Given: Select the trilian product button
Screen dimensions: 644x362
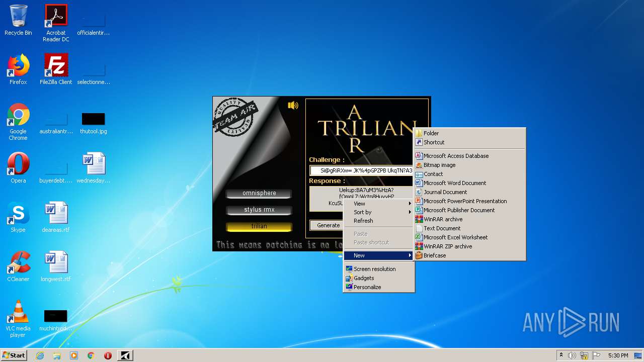Looking at the screenshot, I should pos(259,226).
